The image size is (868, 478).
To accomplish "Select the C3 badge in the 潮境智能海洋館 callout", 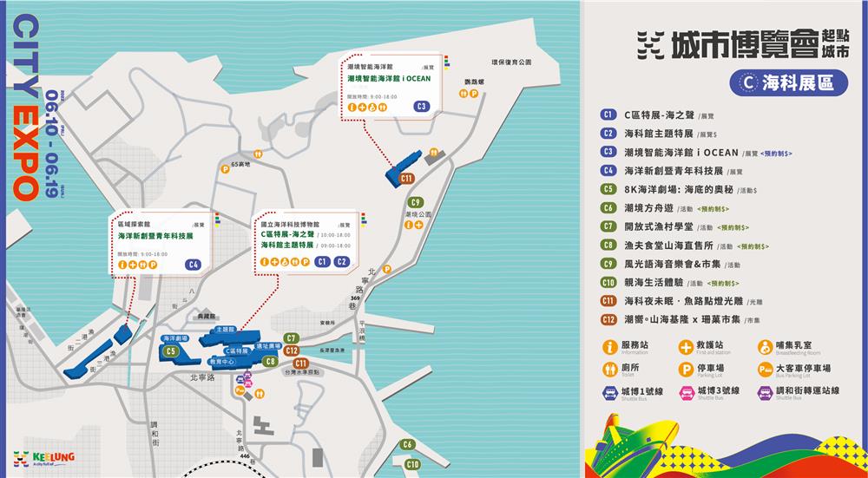I will tap(422, 107).
